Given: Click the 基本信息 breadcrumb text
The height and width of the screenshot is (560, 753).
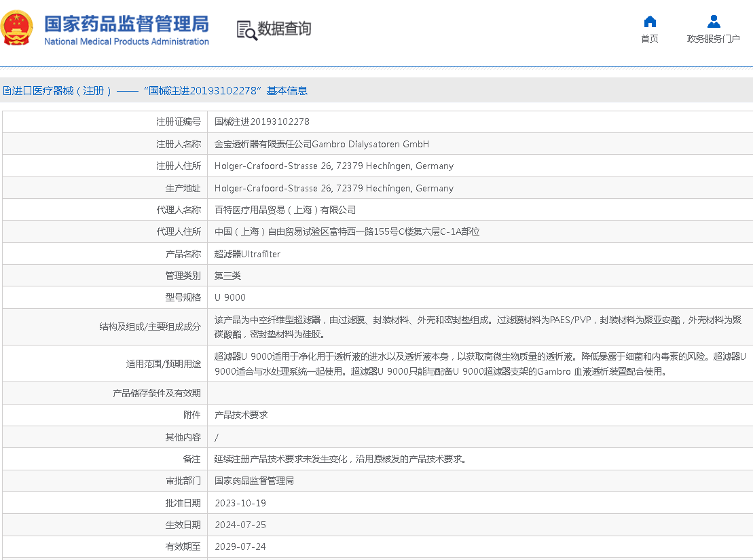Looking at the screenshot, I should pyautogui.click(x=287, y=91).
